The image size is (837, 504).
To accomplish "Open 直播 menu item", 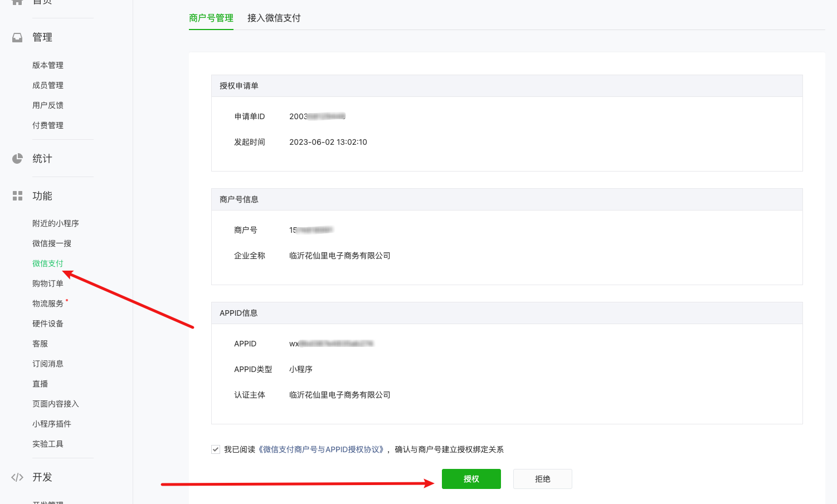I will pos(40,384).
